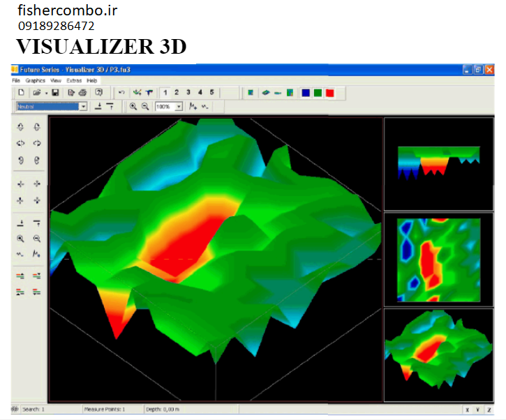The height and width of the screenshot is (420, 506).
Task: Open the Graphics menu
Action: (35, 81)
